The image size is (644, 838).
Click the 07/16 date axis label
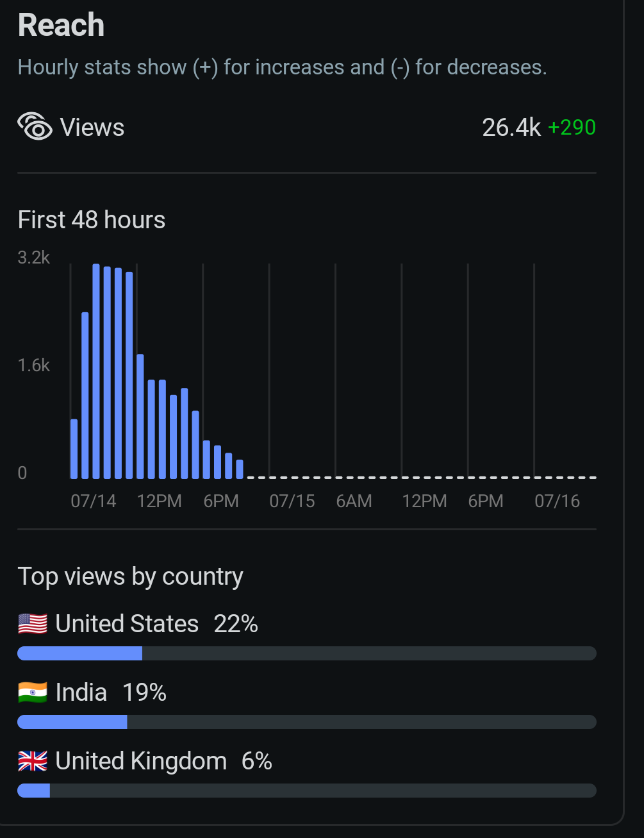point(557,501)
